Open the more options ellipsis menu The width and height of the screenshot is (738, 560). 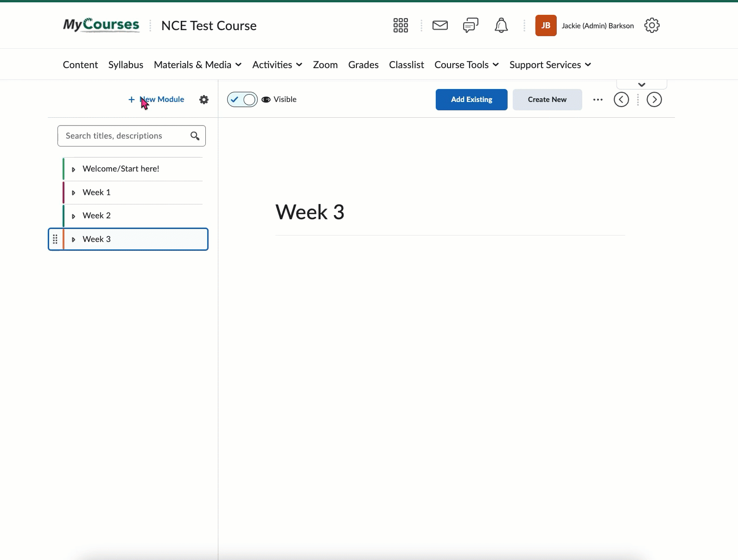pos(598,100)
